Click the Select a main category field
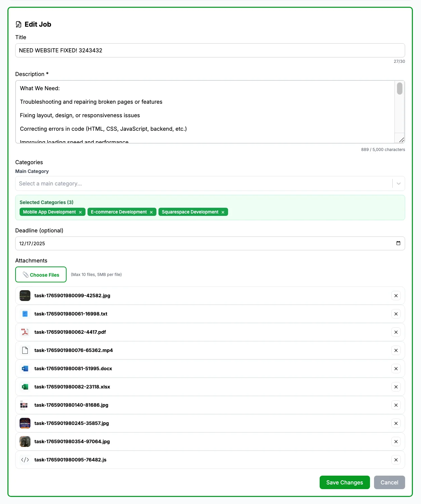This screenshot has height=504, width=421. 203,183
